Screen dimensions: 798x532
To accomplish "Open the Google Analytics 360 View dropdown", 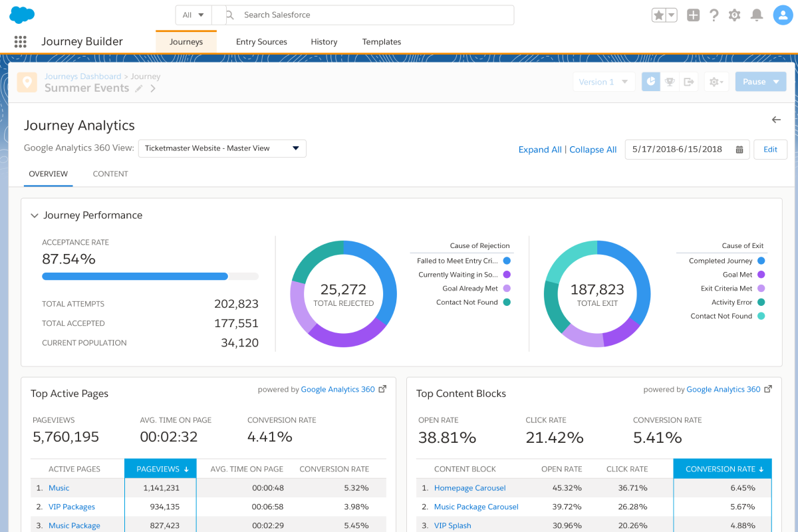I will point(222,148).
